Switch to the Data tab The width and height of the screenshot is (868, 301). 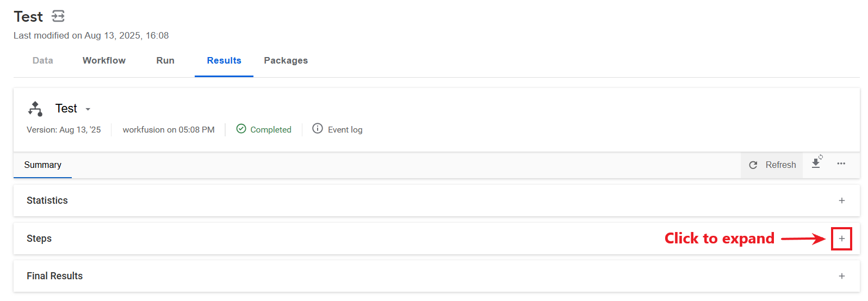(x=43, y=60)
